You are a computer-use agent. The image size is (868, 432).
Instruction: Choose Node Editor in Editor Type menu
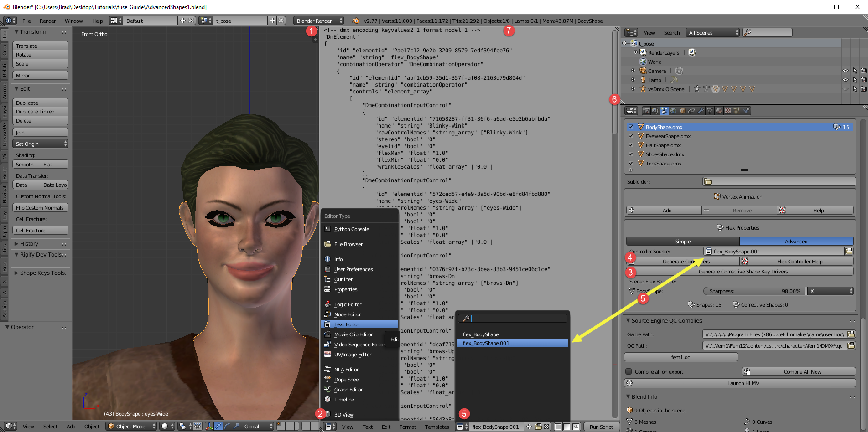(x=359, y=314)
